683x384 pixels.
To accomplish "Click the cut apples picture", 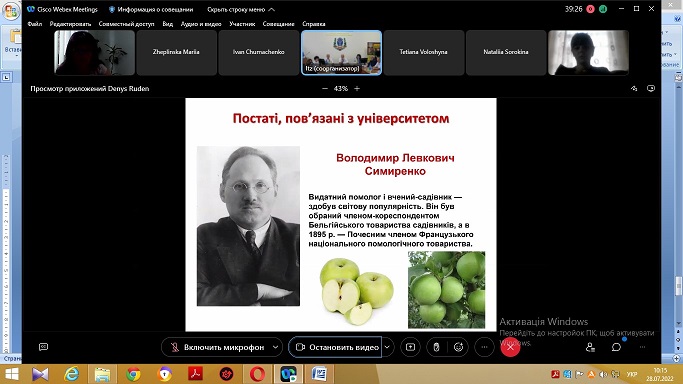I will 357,291.
